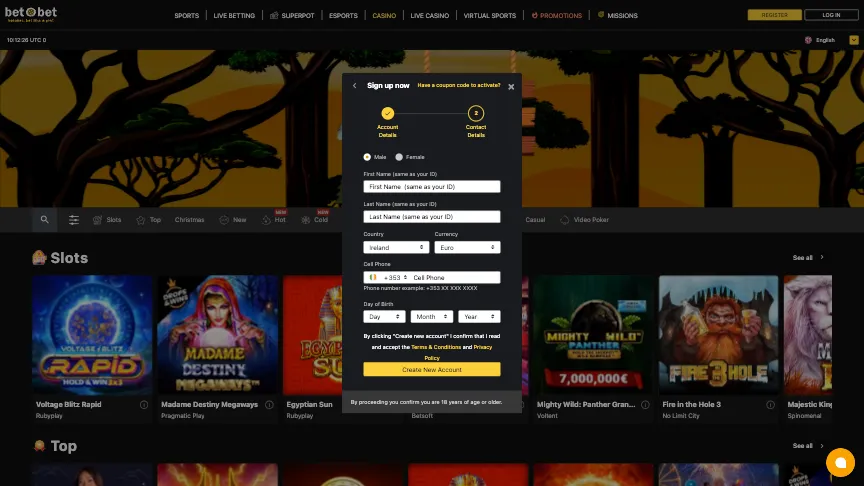Click See all for Slots section
This screenshot has width=864, height=486.
click(x=808, y=257)
